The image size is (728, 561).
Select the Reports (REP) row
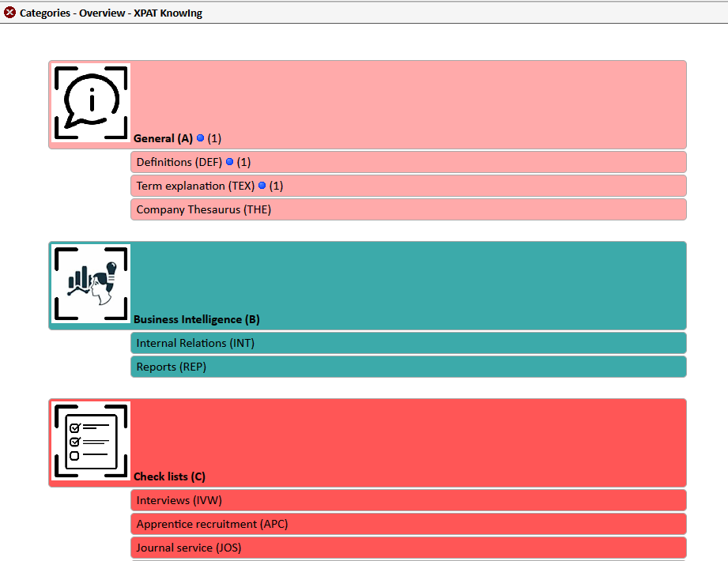coord(408,367)
